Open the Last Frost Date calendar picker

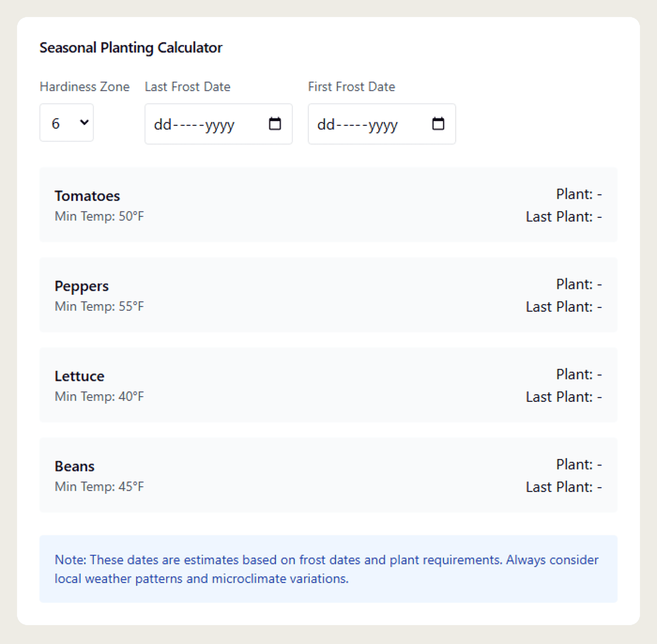(275, 124)
